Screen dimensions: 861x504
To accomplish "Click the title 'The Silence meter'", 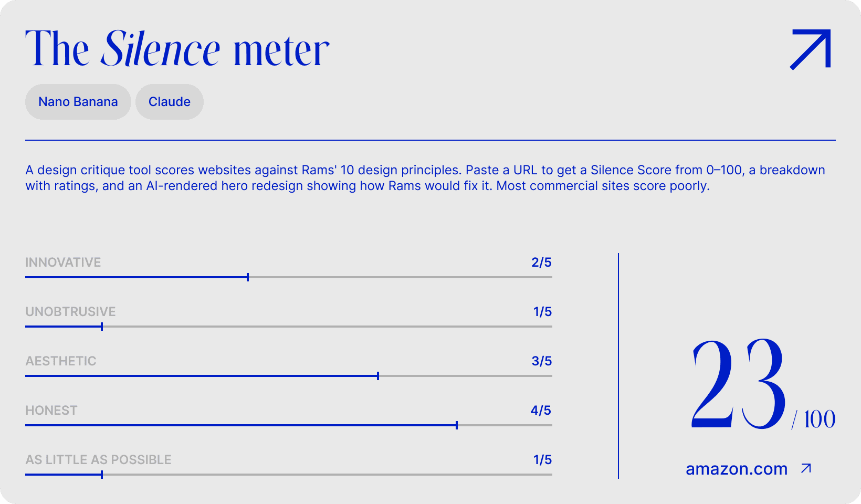I will 177,49.
